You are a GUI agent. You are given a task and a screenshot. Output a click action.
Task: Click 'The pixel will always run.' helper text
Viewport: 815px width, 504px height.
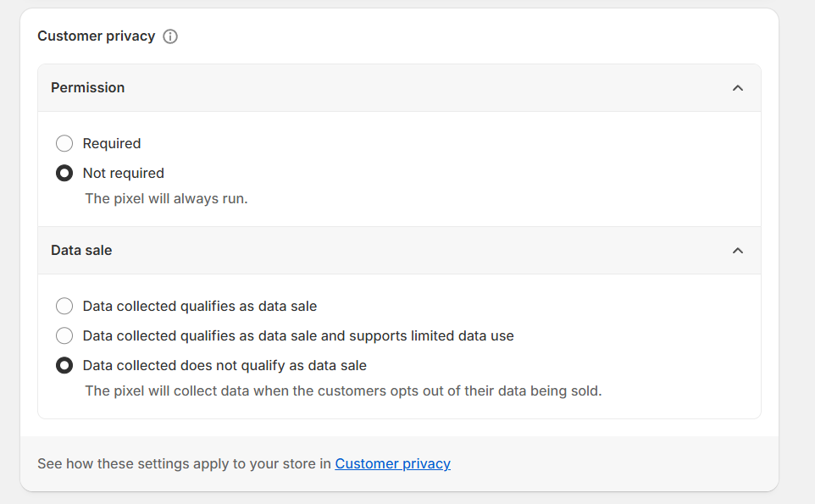coord(166,198)
